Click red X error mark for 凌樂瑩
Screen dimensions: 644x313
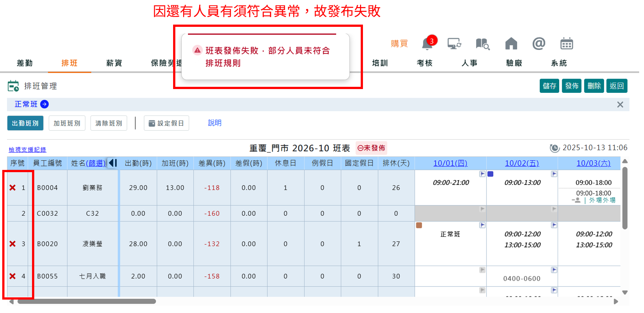coord(13,244)
